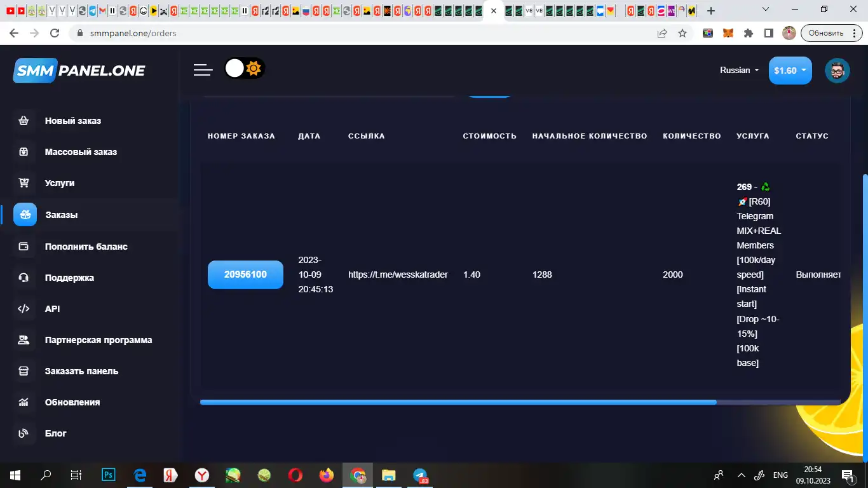
Task: Open the Блог menu link
Action: click(56, 433)
